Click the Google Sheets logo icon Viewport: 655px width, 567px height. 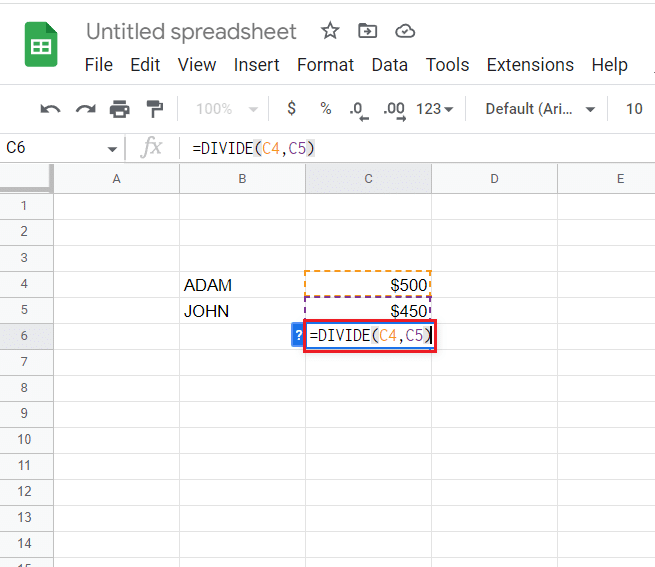point(41,44)
